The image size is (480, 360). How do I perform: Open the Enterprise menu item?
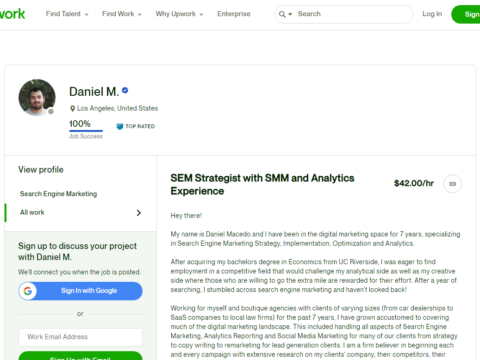234,14
